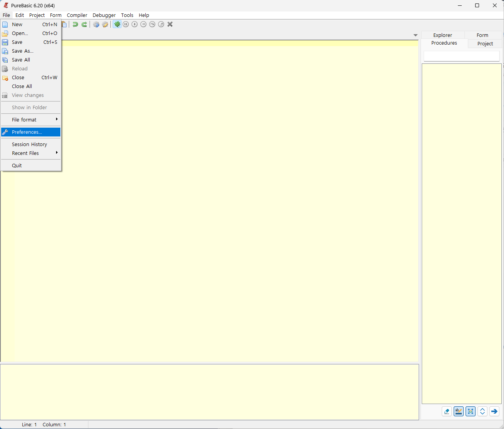504x429 pixels.
Task: Open the Help menu
Action: [144, 15]
